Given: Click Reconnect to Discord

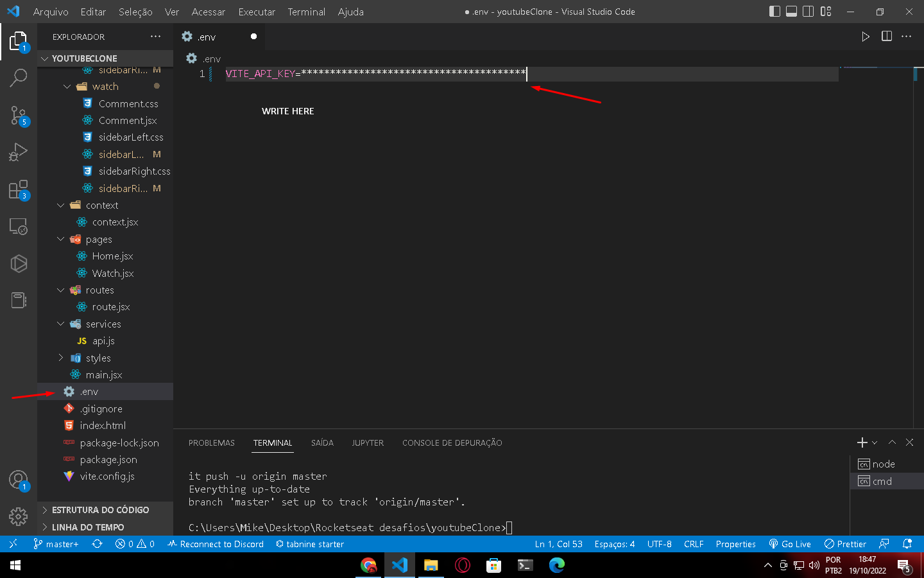Looking at the screenshot, I should click(x=216, y=544).
